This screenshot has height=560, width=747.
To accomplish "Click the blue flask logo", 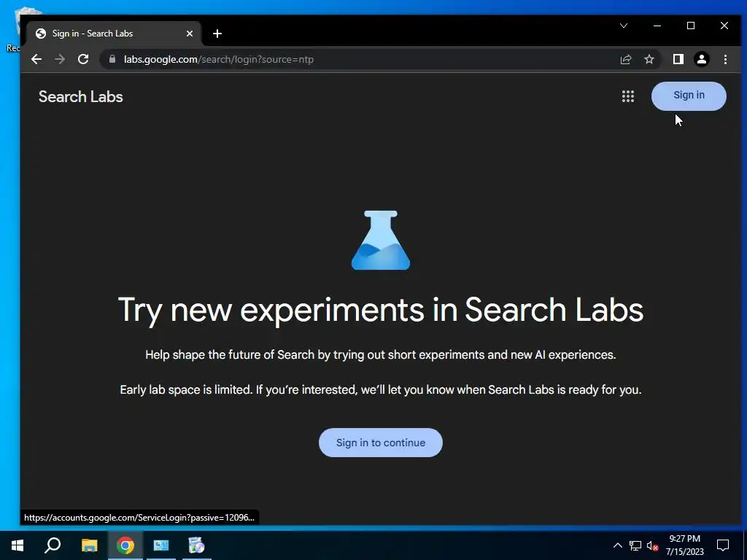I will pos(381,240).
